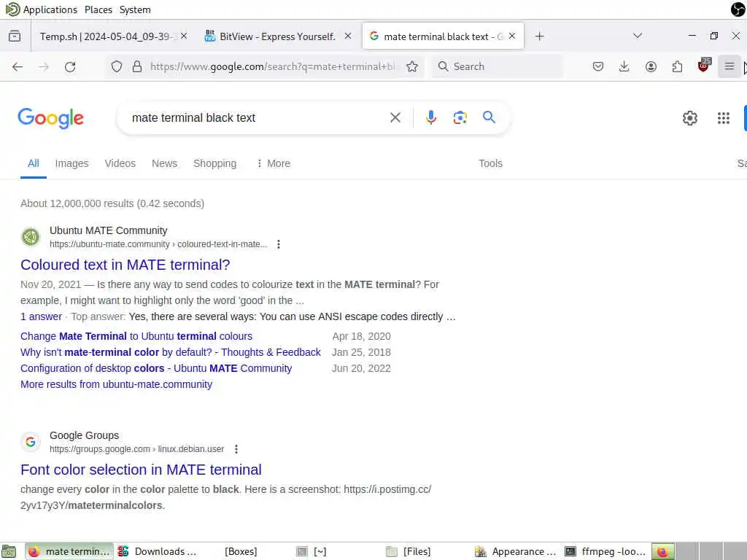Switch to Downloads window in taskbar

point(158,551)
